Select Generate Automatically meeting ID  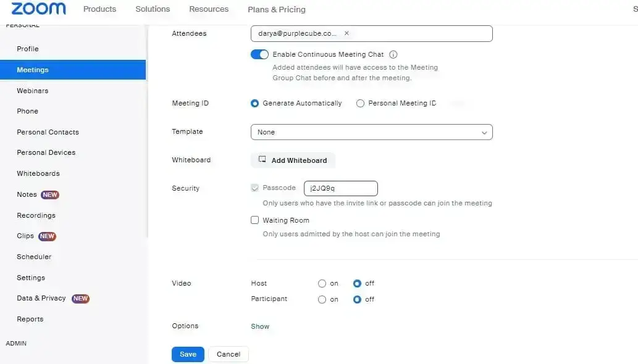pyautogui.click(x=254, y=104)
